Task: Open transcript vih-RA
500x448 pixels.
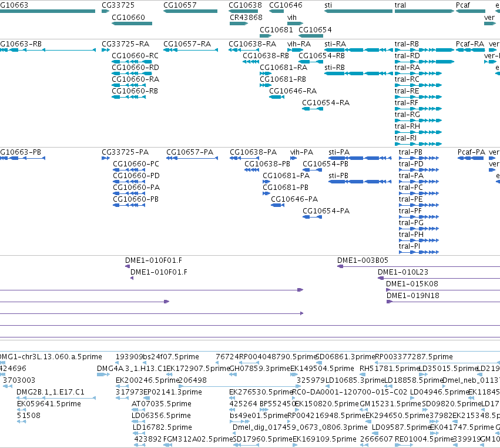Action: 299,44
